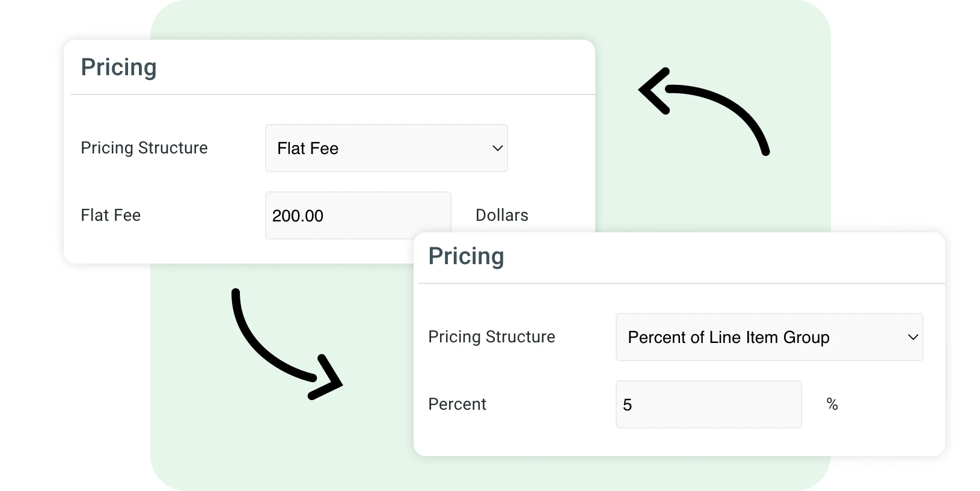
Task: Click empty space below Percent field in card
Action: [679, 442]
